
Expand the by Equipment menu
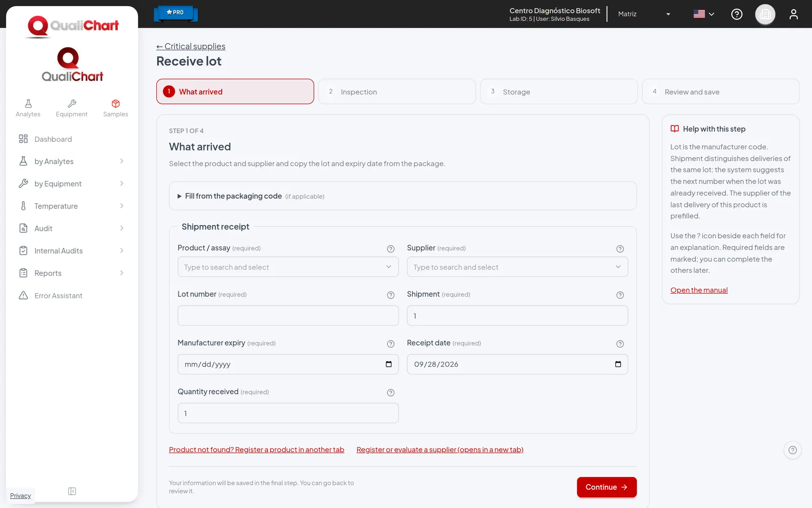72,184
